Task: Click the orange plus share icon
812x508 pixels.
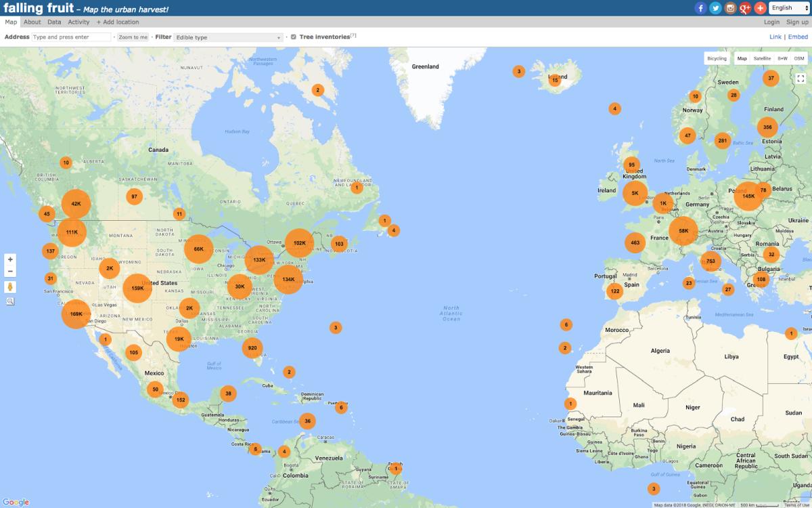Action: pyautogui.click(x=760, y=8)
